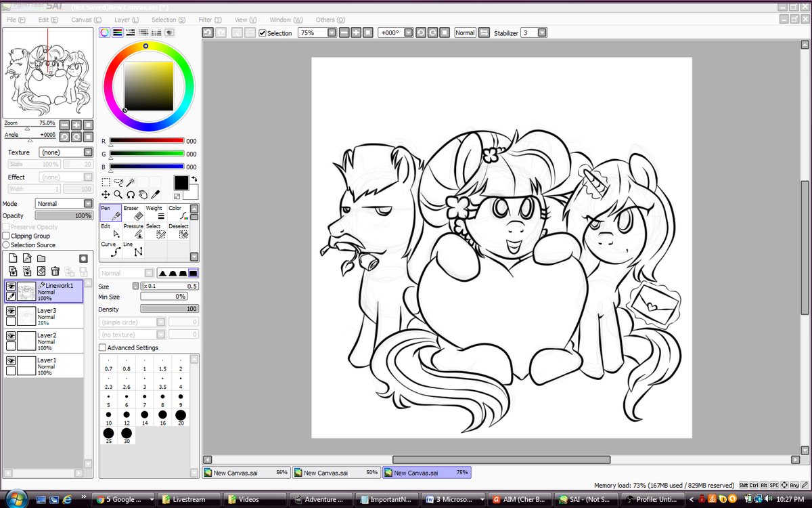Toggle the lock box on Layer3
The width and height of the screenshot is (812, 508).
click(11, 321)
